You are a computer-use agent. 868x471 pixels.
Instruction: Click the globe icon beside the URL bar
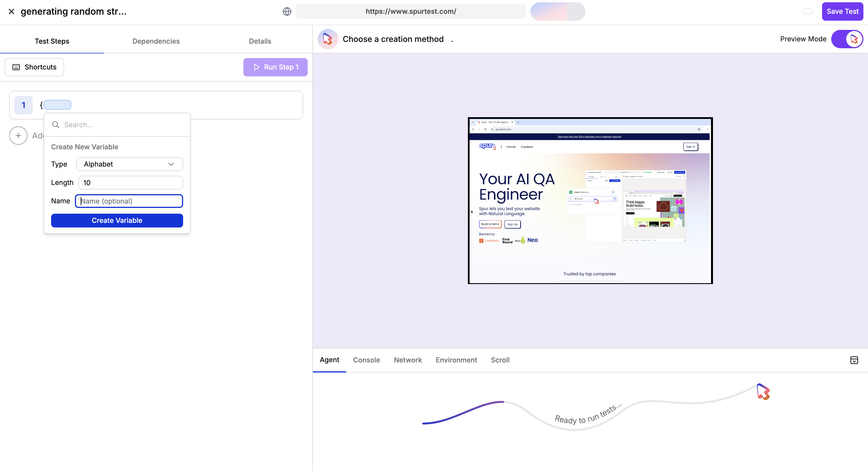coord(287,11)
